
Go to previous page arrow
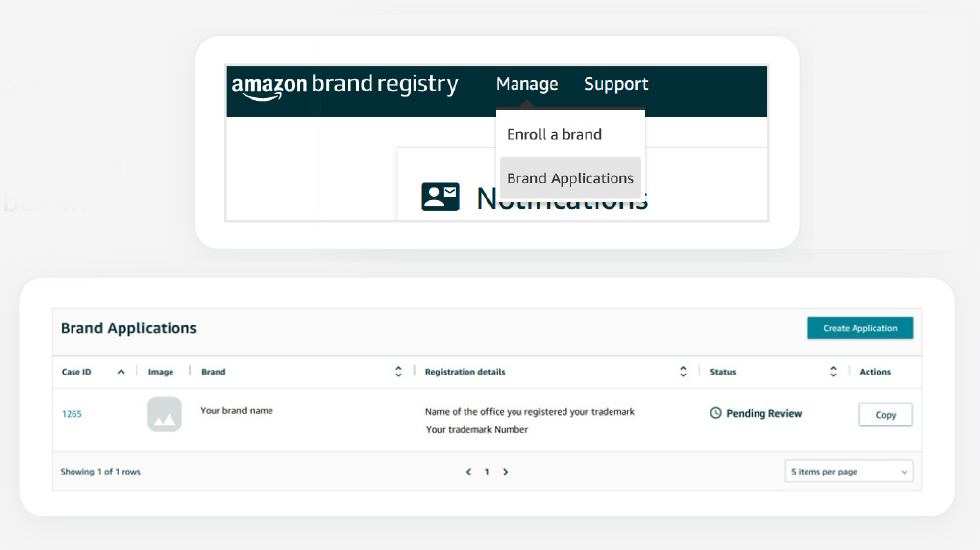pyautogui.click(x=468, y=472)
